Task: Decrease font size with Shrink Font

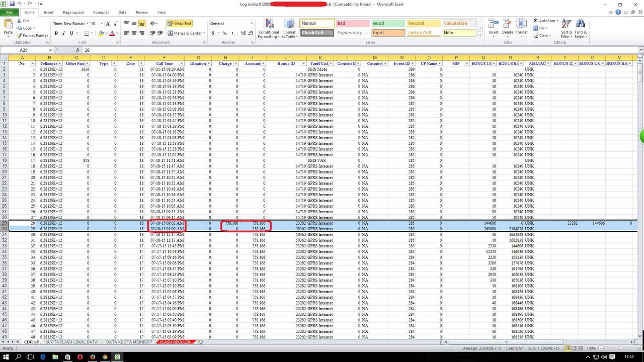Action: pos(115,24)
